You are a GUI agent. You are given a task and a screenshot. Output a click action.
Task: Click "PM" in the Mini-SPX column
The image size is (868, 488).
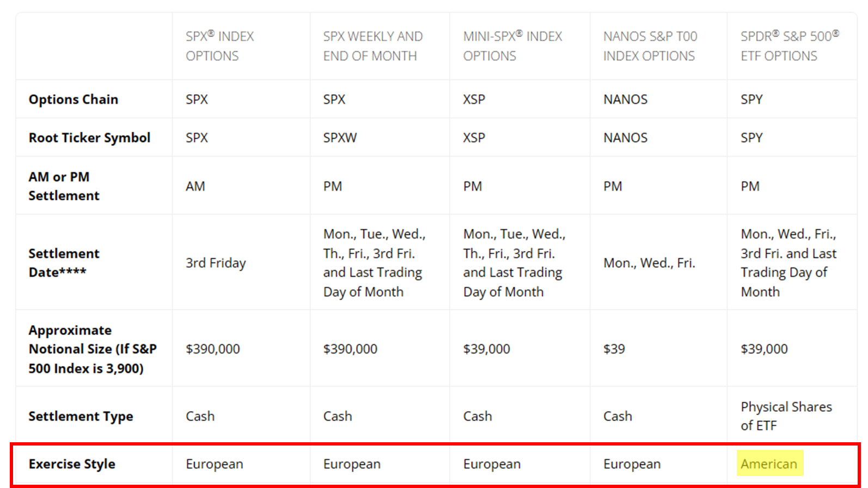tap(473, 186)
